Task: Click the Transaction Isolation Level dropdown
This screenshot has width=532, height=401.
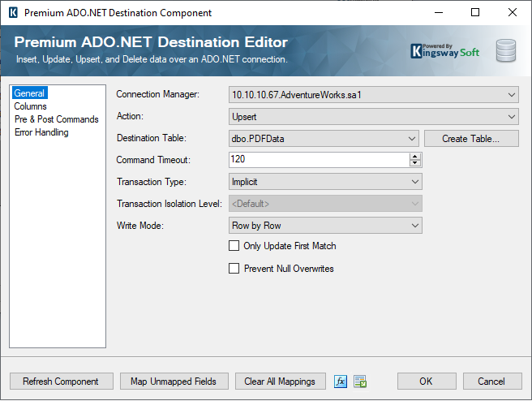Action: point(325,204)
